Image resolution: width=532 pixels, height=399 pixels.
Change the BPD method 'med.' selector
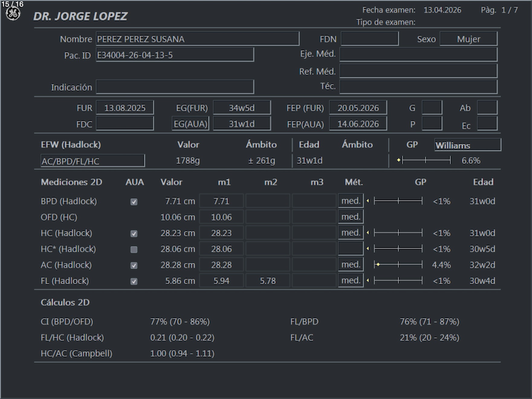point(351,201)
